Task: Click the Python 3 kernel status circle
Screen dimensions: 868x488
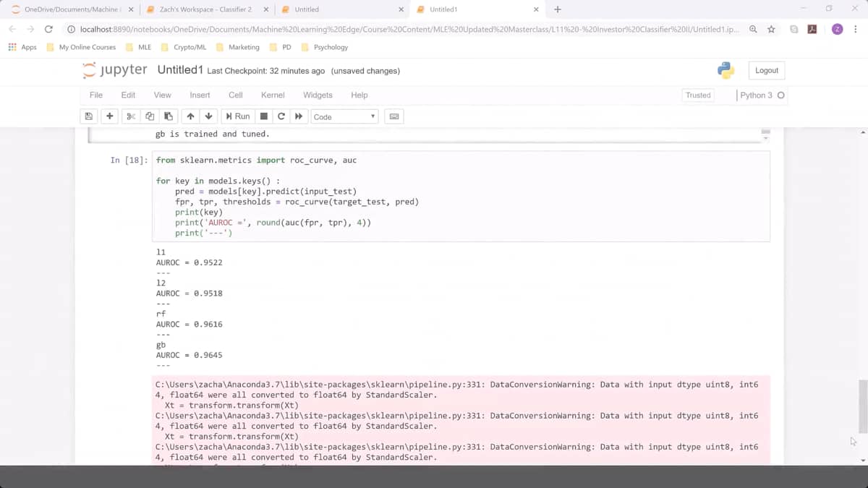Action: (781, 95)
